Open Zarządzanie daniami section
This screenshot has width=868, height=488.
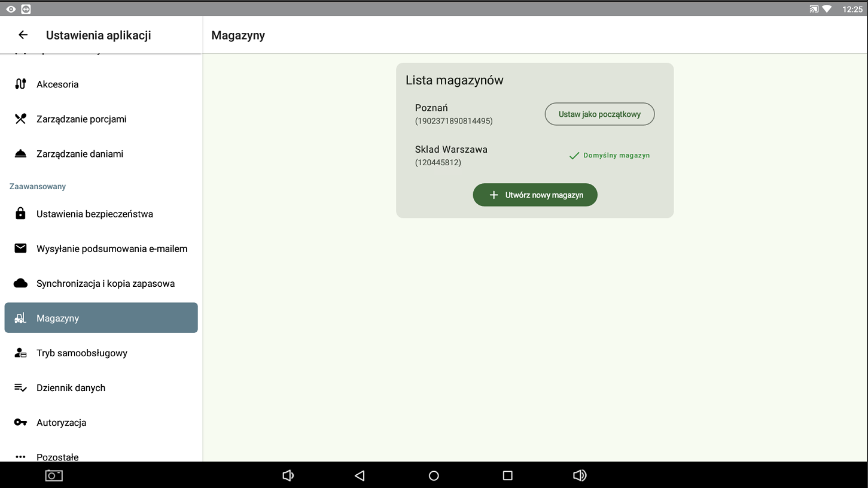point(80,154)
